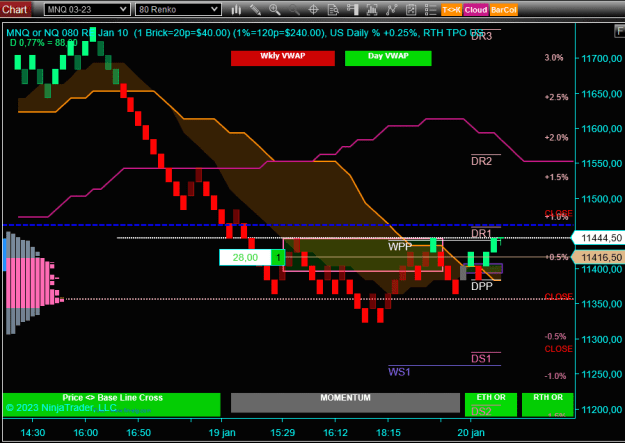Click the MOMENTUM gray bar
625x443 pixels.
click(345, 403)
